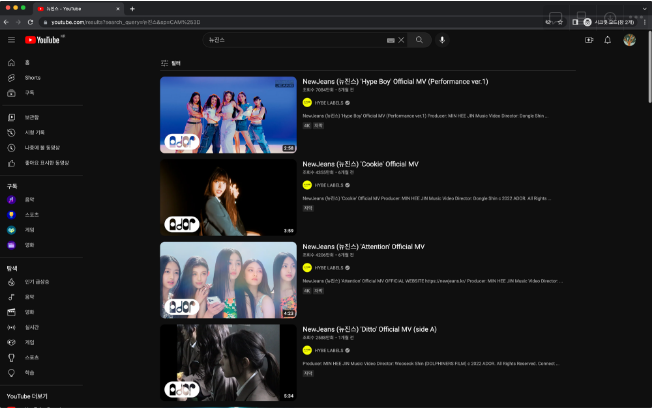The image size is (652, 409).
Task: Open the hamburger guide menu
Action: (11, 40)
